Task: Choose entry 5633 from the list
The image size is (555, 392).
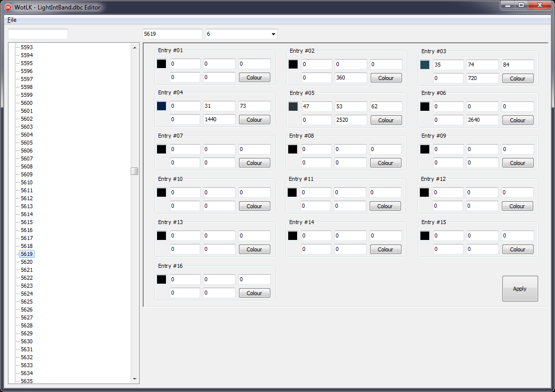Action: 27,365
